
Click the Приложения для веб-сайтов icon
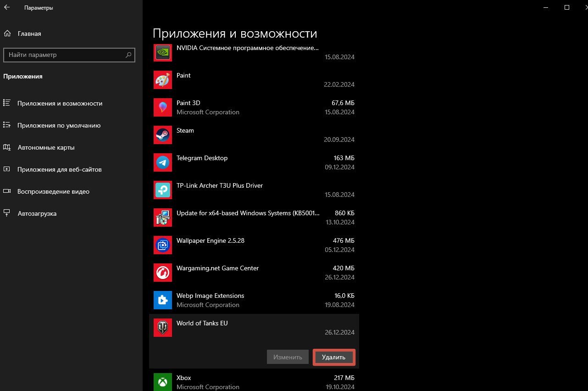coord(7,169)
